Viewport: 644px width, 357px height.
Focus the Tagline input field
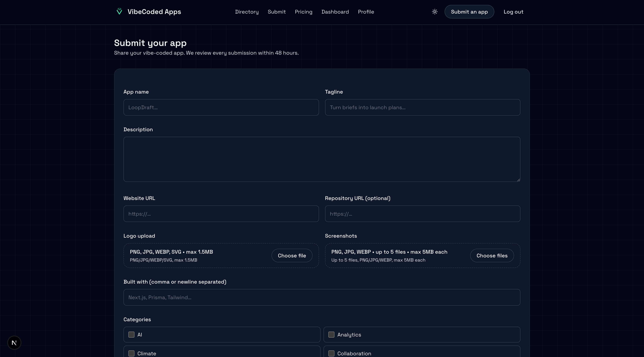pyautogui.click(x=422, y=107)
